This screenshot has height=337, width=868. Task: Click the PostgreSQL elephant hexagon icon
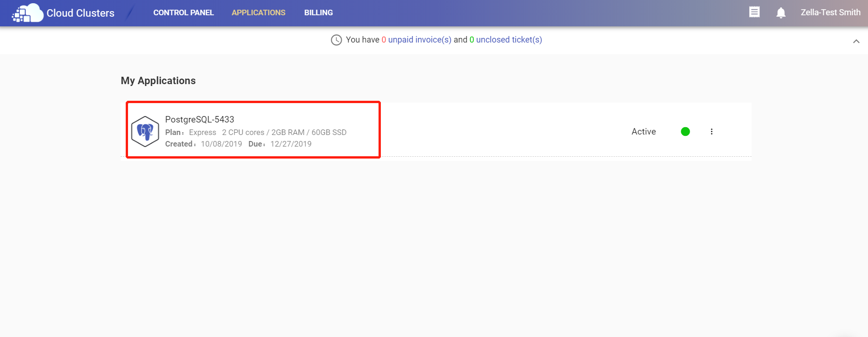point(145,131)
